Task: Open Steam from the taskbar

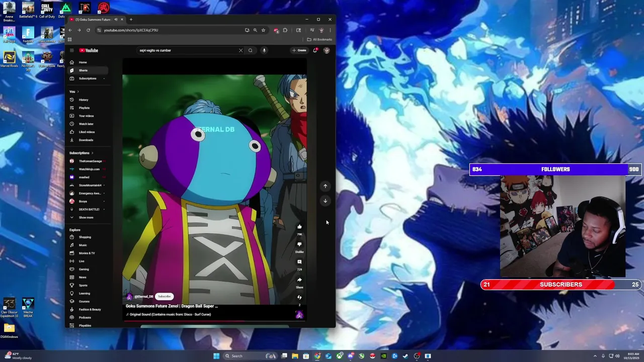Action: pyautogui.click(x=406, y=356)
